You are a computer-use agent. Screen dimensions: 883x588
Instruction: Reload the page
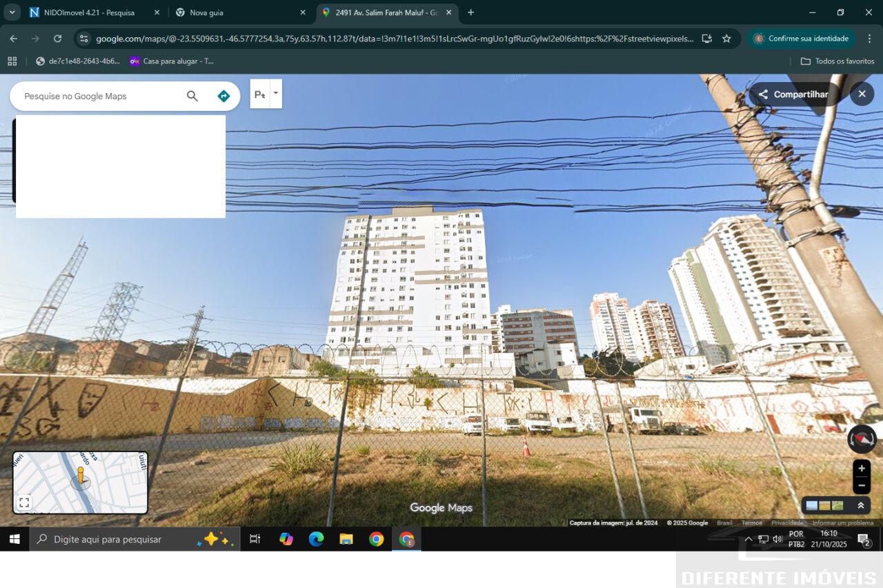[58, 39]
